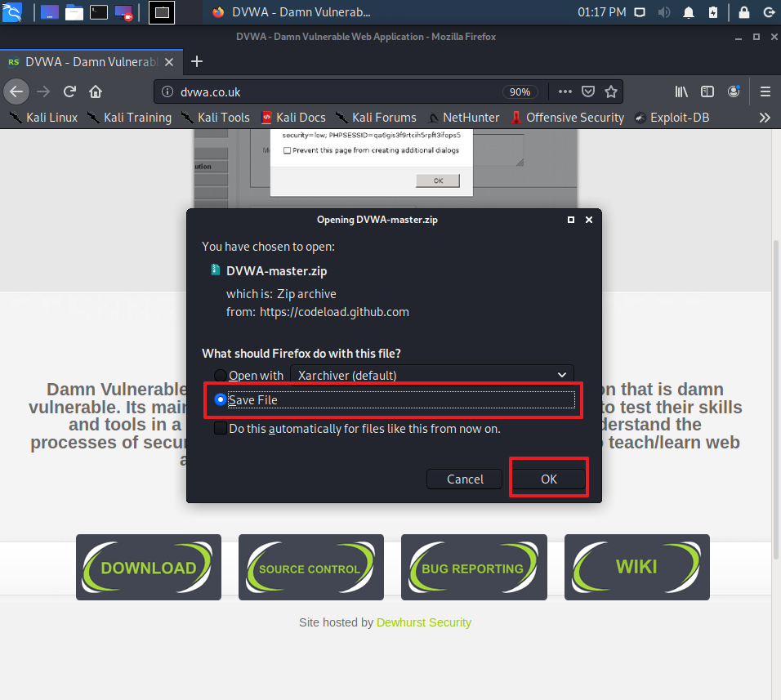This screenshot has height=700, width=781.
Task: Open the Kali Tools bookmark
Action: 216,118
